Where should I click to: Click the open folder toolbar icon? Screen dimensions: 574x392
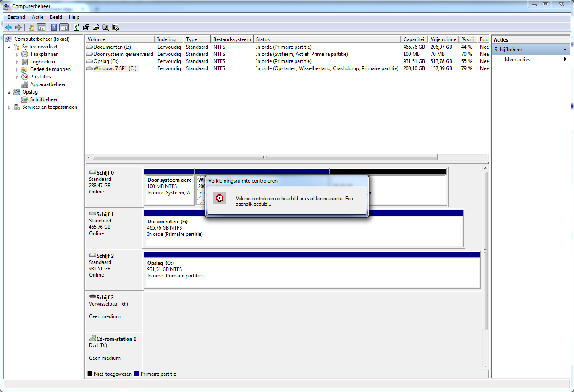pyautogui.click(x=96, y=27)
